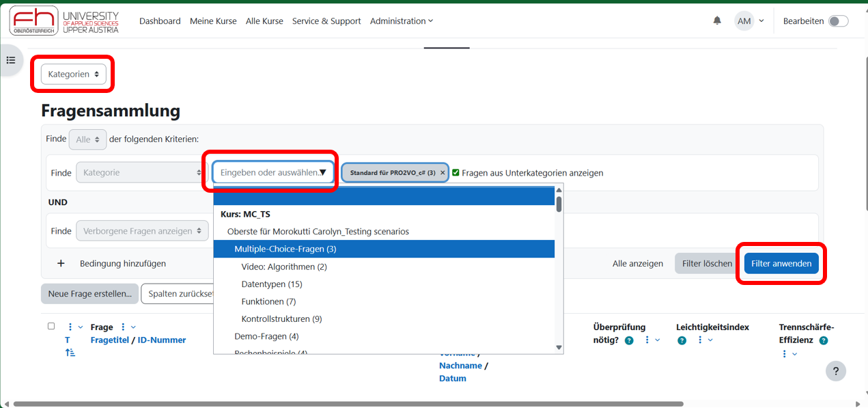This screenshot has width=868, height=408.
Task: Tick the select-all questions checkbox
Action: pyautogui.click(x=51, y=327)
